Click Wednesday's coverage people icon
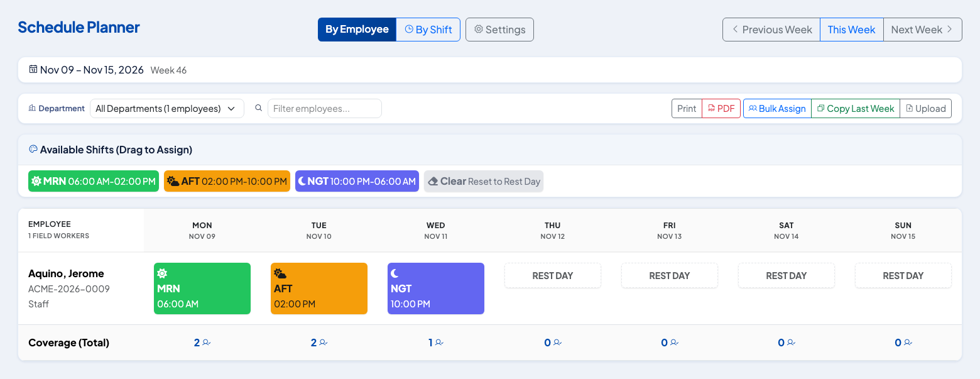 click(440, 343)
